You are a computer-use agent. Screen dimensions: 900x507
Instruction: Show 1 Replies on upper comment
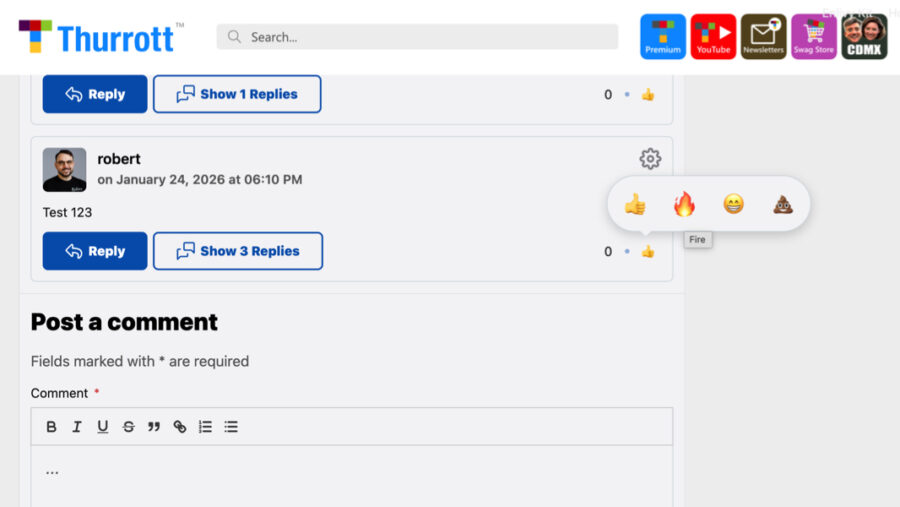tap(237, 94)
